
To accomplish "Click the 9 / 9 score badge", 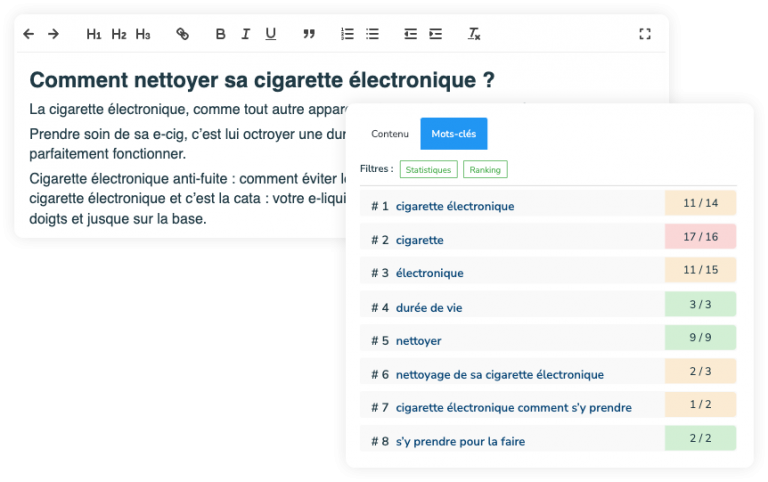I will tap(700, 337).
